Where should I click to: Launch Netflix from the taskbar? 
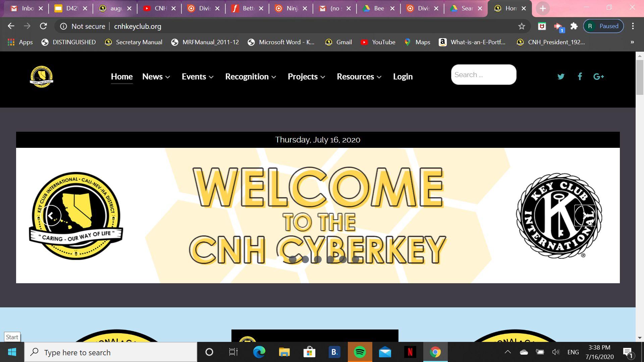click(x=410, y=352)
